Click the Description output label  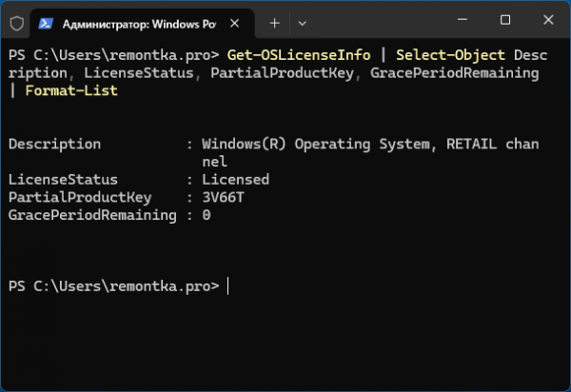tap(54, 144)
